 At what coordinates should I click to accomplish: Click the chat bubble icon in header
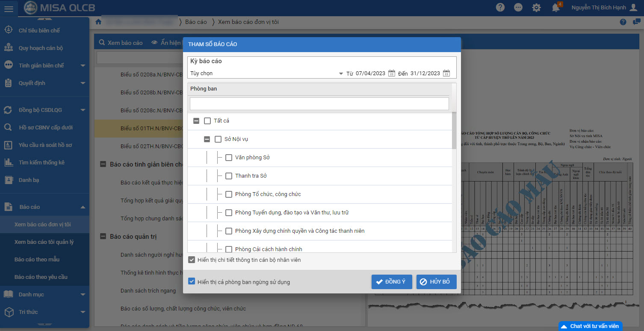[518, 8]
